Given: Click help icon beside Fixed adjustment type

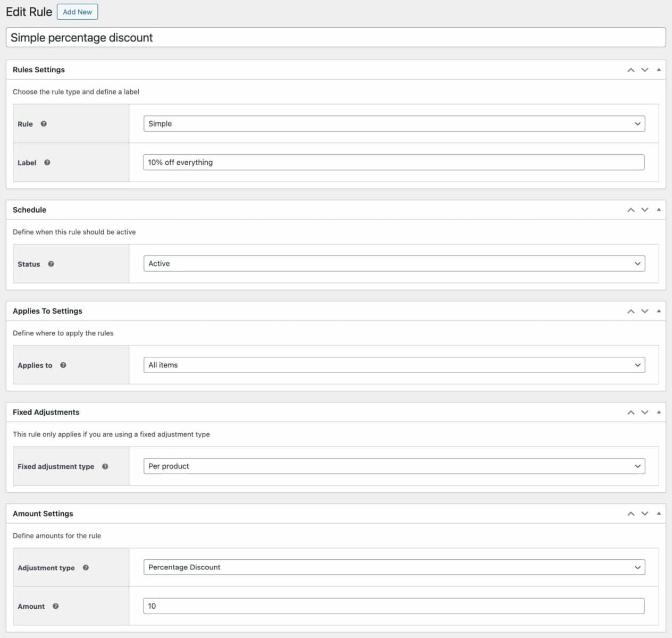Looking at the screenshot, I should 105,466.
